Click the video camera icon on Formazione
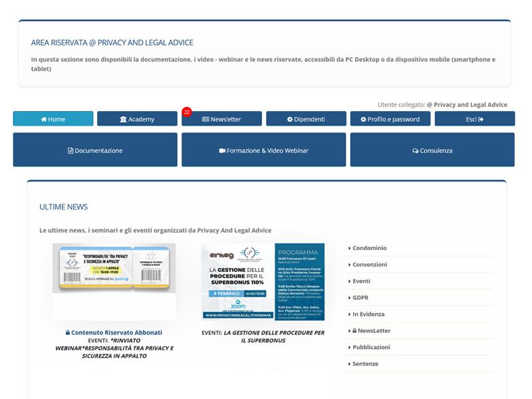 click(x=222, y=151)
